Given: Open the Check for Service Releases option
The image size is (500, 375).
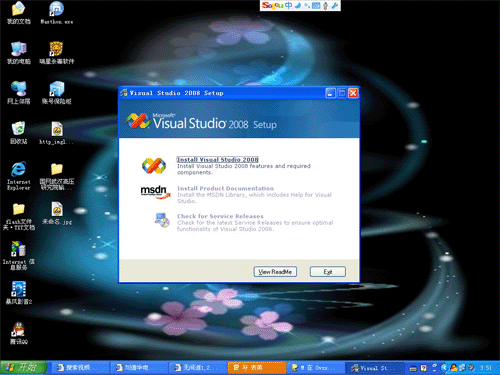Looking at the screenshot, I should pos(220,216).
